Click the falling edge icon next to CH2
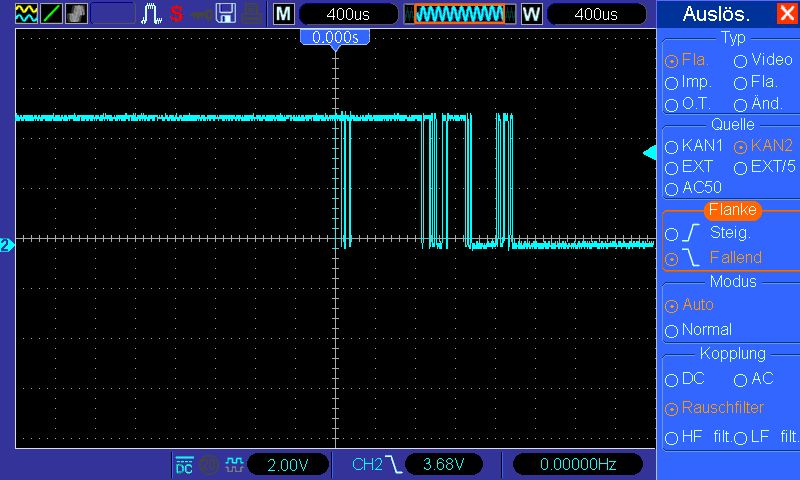The image size is (800, 480). pos(393,464)
